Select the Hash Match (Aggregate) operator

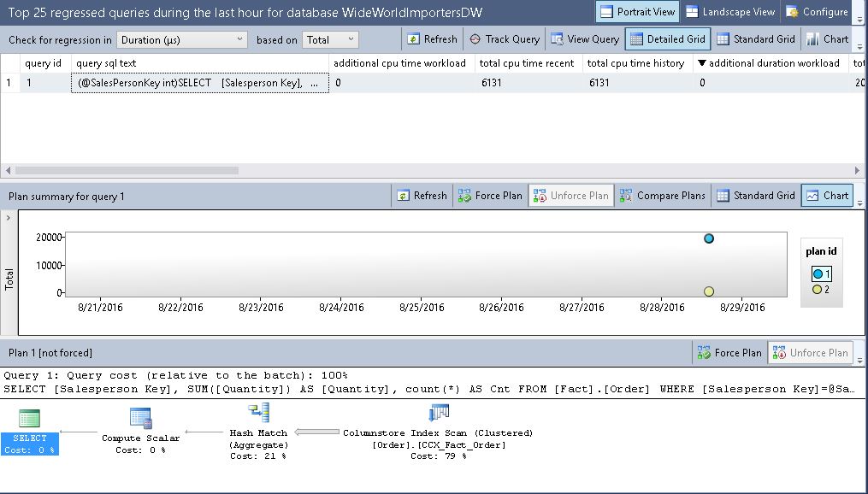tap(258, 432)
